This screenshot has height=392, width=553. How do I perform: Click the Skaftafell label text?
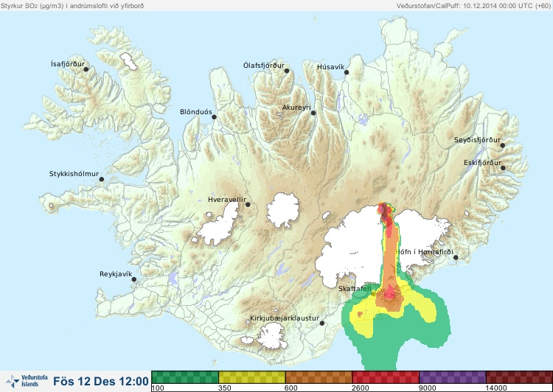point(355,288)
